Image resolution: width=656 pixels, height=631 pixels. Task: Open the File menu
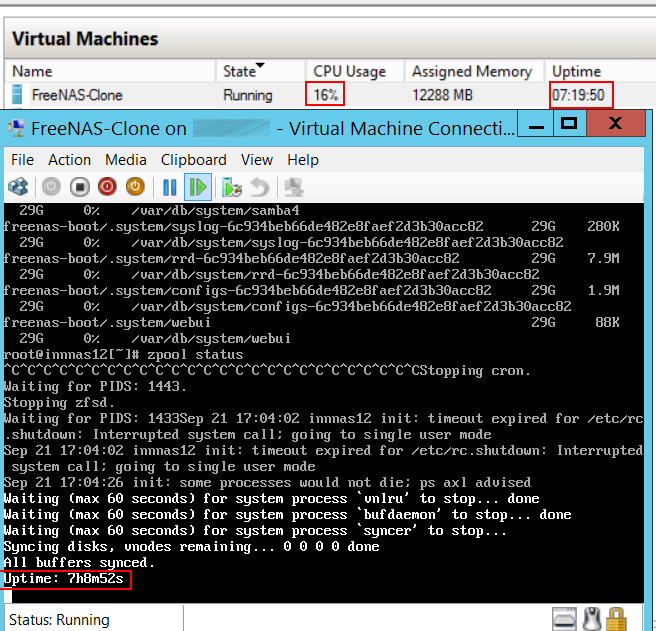[x=22, y=160]
